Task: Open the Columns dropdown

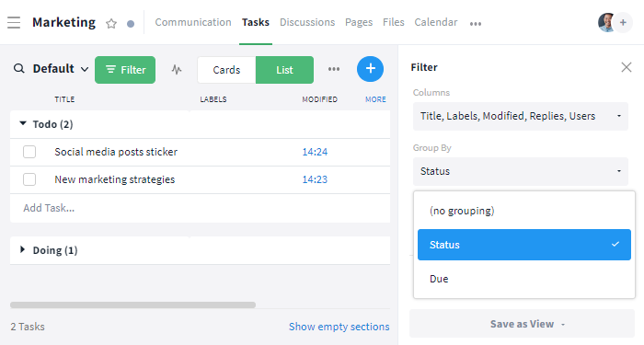Action: 521,116
